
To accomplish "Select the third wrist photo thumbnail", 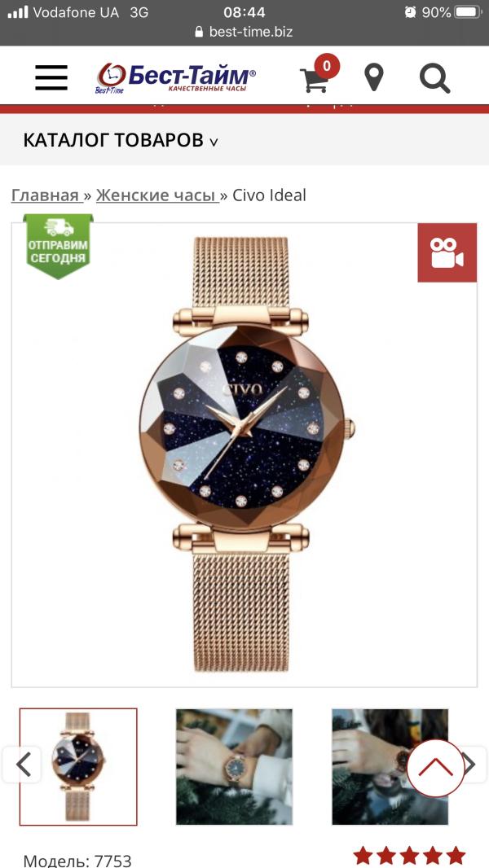I will point(390,767).
